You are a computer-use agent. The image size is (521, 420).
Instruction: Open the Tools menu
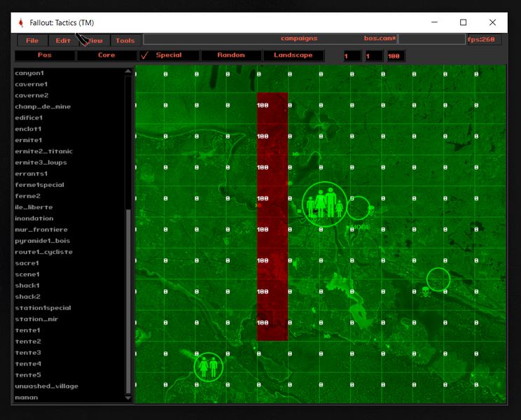[125, 41]
